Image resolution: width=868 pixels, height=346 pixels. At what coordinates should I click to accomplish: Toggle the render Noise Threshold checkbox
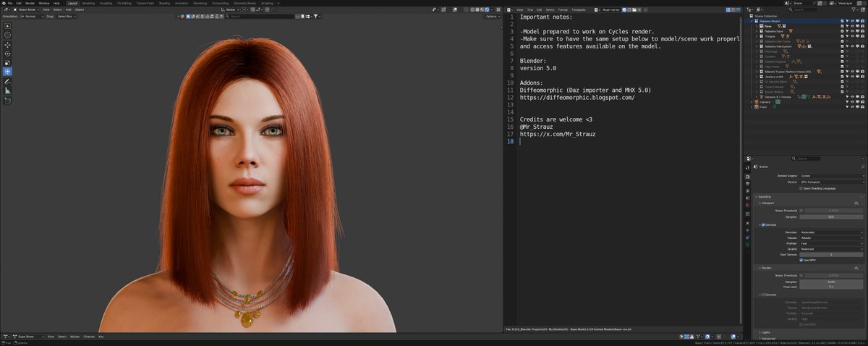coord(801,275)
